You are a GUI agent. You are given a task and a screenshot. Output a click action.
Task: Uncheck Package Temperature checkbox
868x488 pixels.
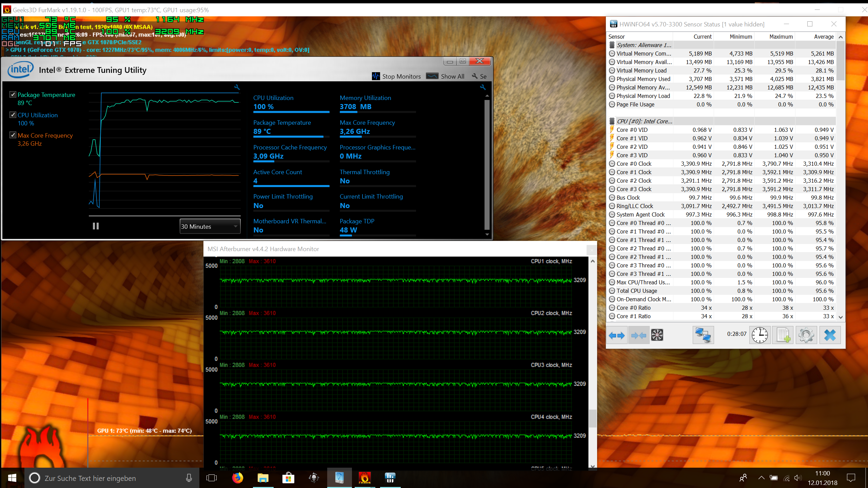(x=13, y=95)
